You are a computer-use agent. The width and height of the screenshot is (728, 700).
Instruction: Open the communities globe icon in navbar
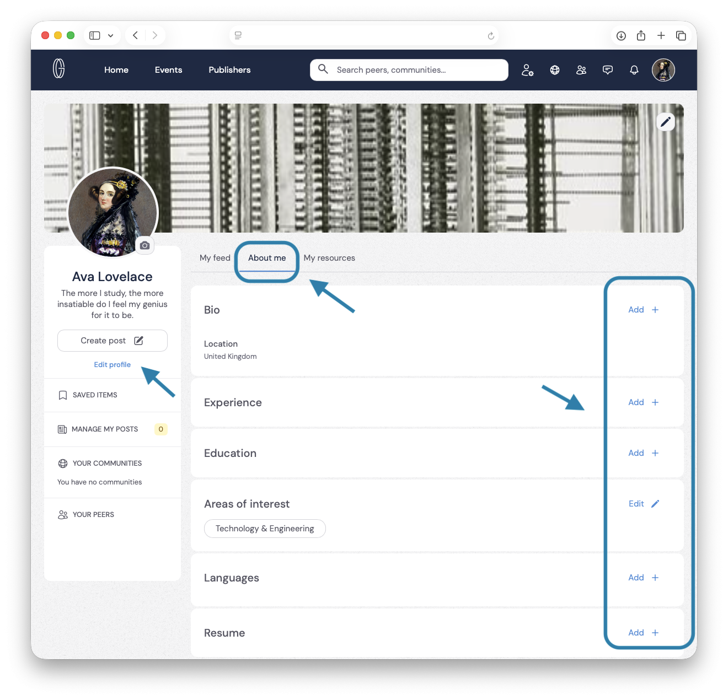click(555, 70)
